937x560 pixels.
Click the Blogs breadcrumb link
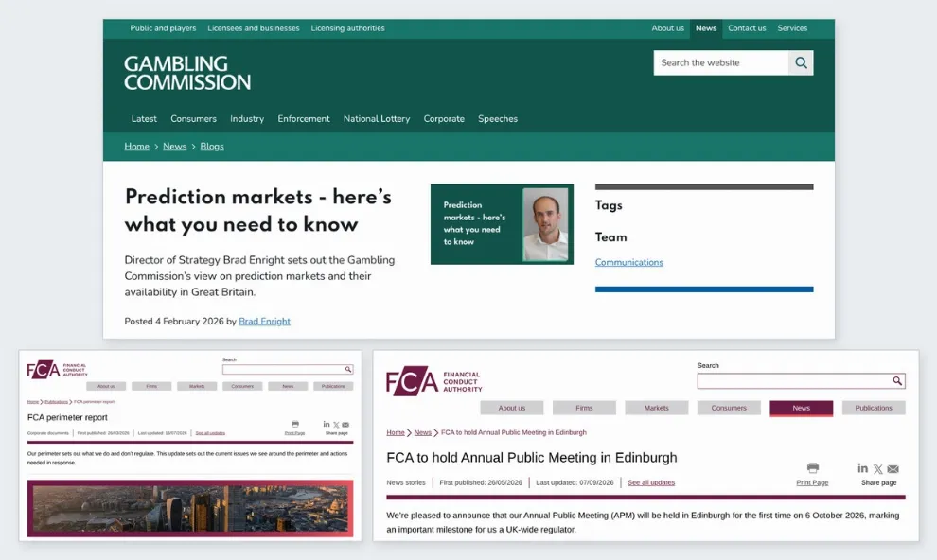pyautogui.click(x=212, y=147)
